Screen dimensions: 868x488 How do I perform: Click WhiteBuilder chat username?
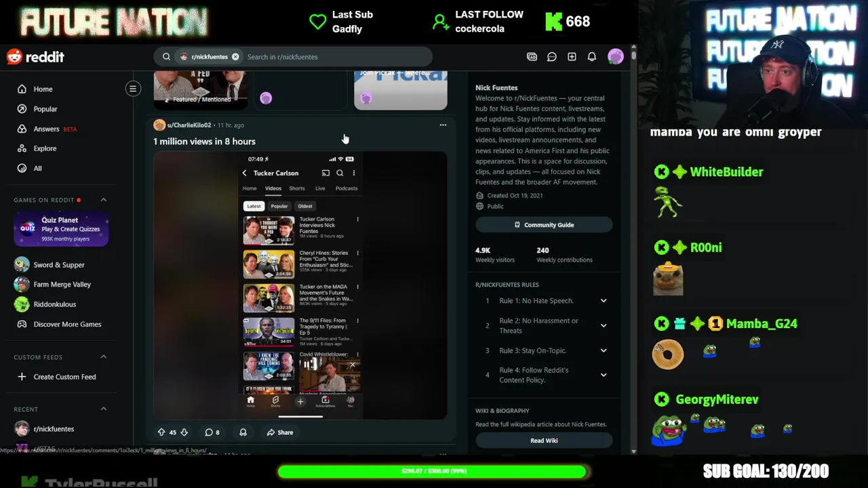click(726, 172)
